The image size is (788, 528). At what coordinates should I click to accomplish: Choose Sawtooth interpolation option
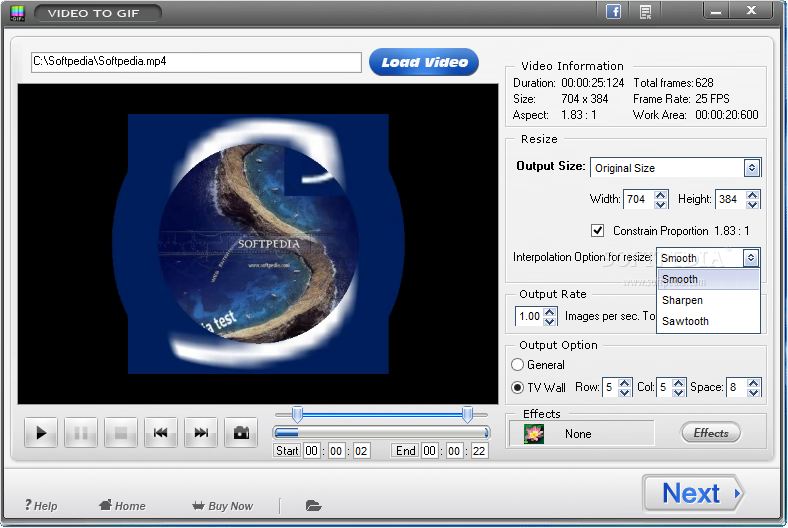[708, 321]
